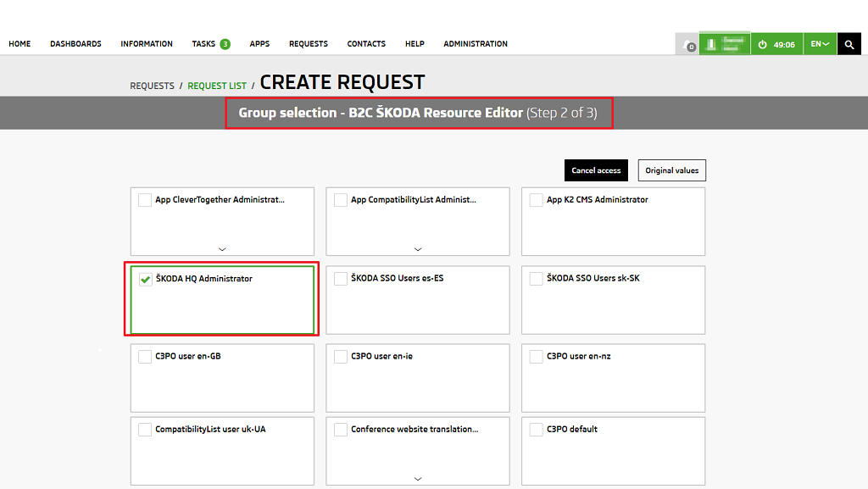Image resolution: width=868 pixels, height=489 pixels.
Task: Open Contacts menu
Action: (366, 44)
